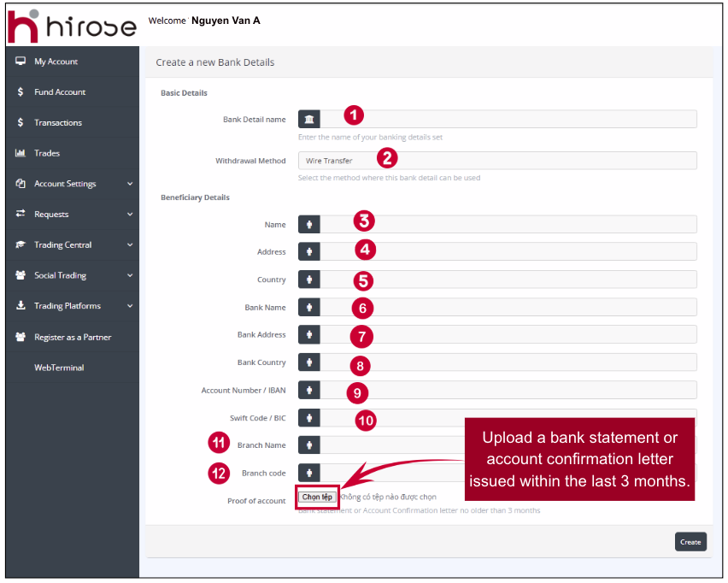The height and width of the screenshot is (583, 728).
Task: Click the Trading Central graduation cap icon
Action: pyautogui.click(x=21, y=244)
